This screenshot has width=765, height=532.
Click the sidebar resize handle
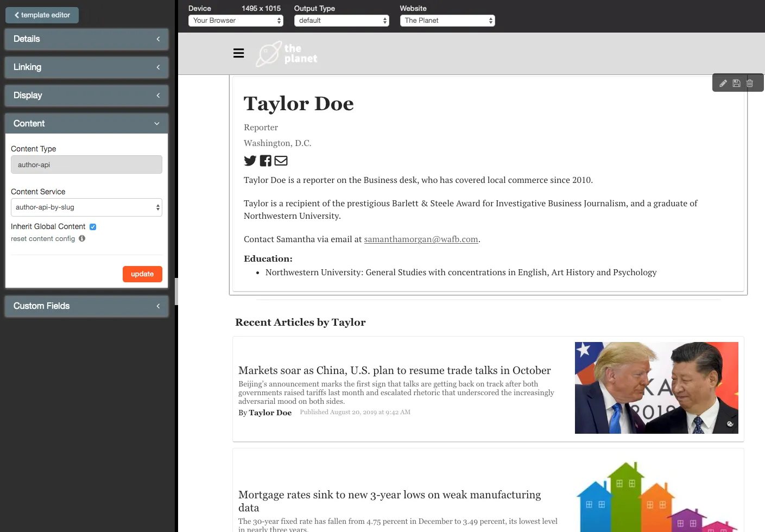tap(176, 292)
